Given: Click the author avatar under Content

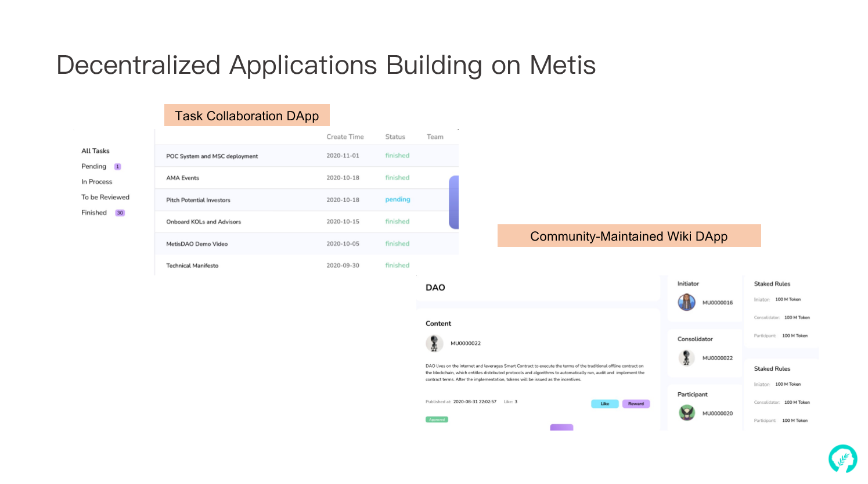Looking at the screenshot, I should point(434,343).
